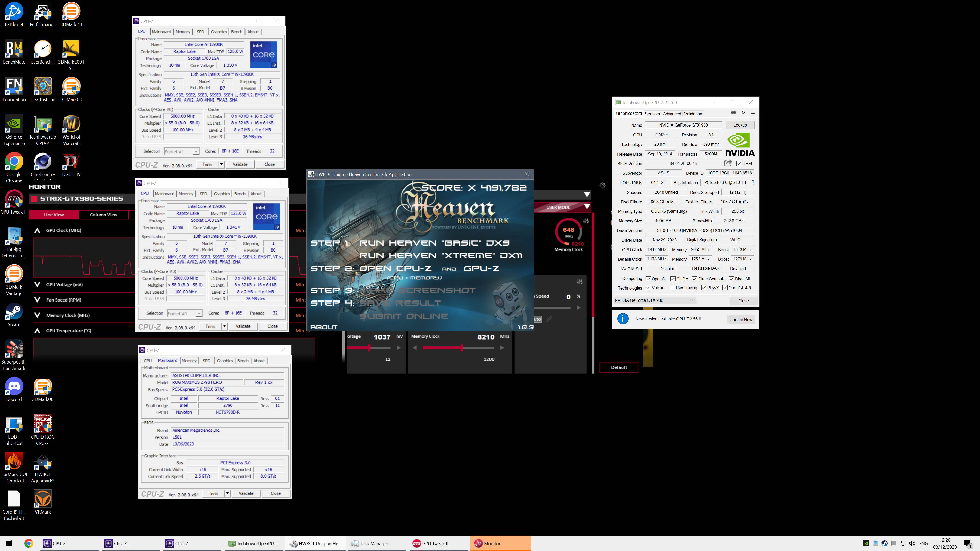The height and width of the screenshot is (551, 980).
Task: Expand GPU Voltage (mV) monitor section
Action: point(37,284)
